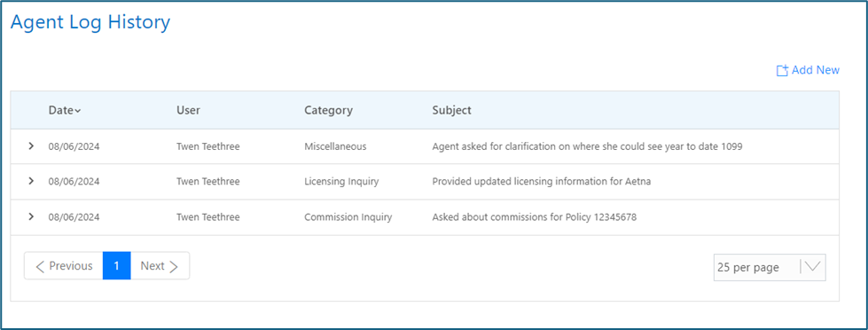
Task: Open the 25 per page dropdown
Action: [770, 267]
